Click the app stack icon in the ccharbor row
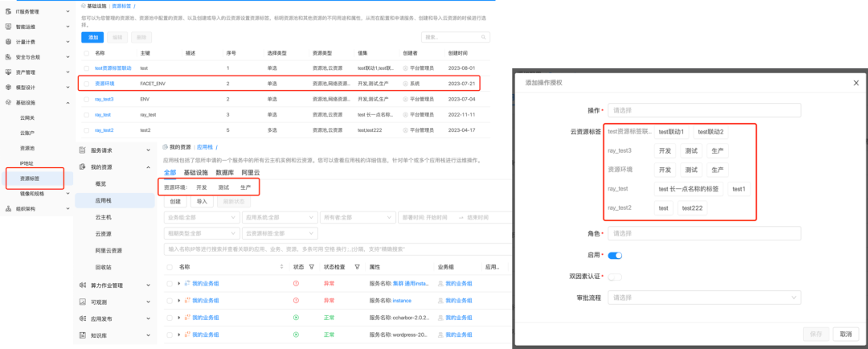 [187, 318]
